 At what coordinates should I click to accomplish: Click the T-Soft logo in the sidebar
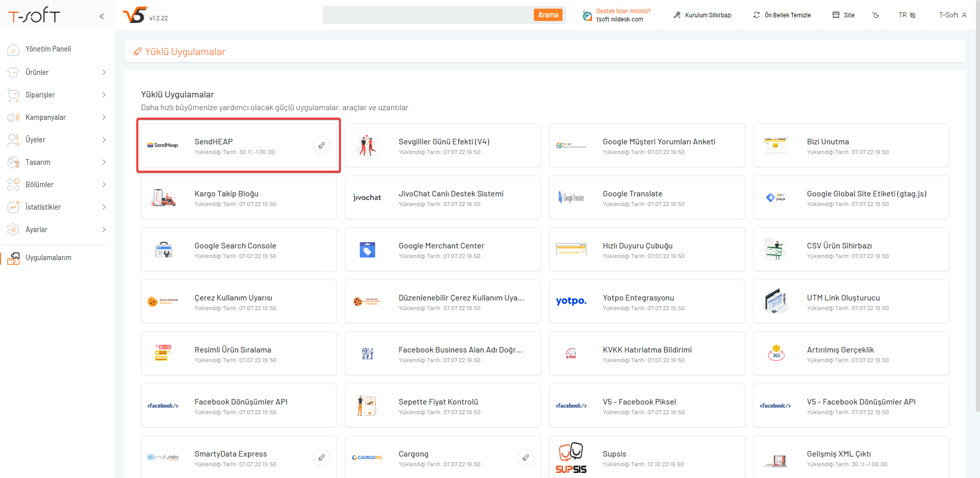coord(34,15)
